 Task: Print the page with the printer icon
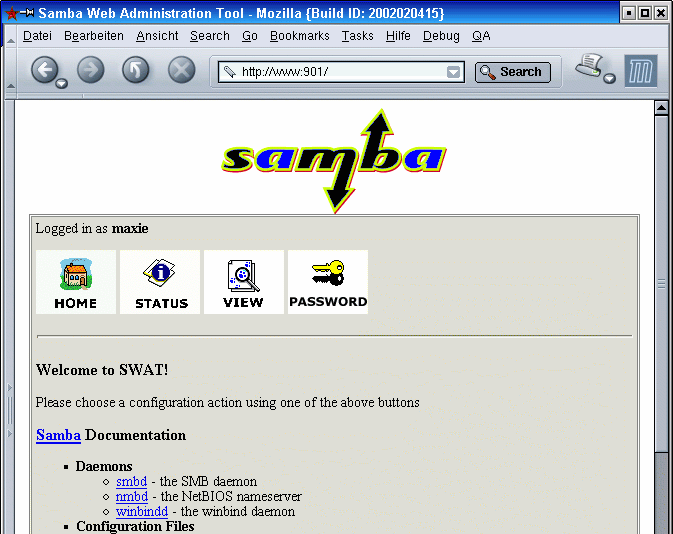589,65
